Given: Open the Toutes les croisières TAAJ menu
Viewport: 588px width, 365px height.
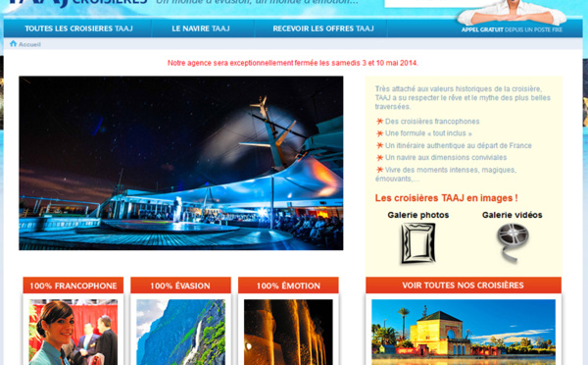Looking at the screenshot, I should pyautogui.click(x=78, y=28).
